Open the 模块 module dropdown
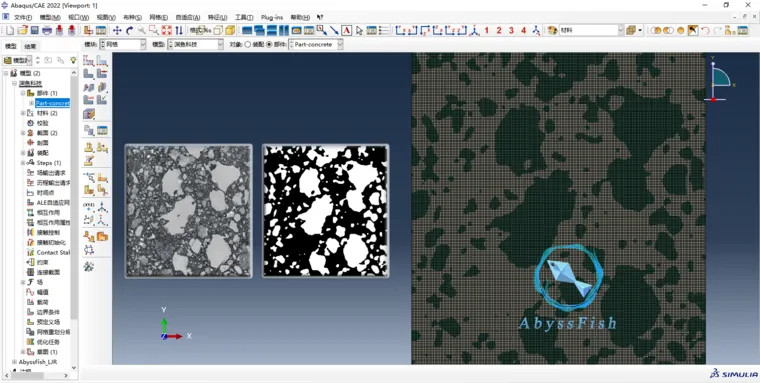Image resolution: width=760 pixels, height=383 pixels. [x=123, y=44]
